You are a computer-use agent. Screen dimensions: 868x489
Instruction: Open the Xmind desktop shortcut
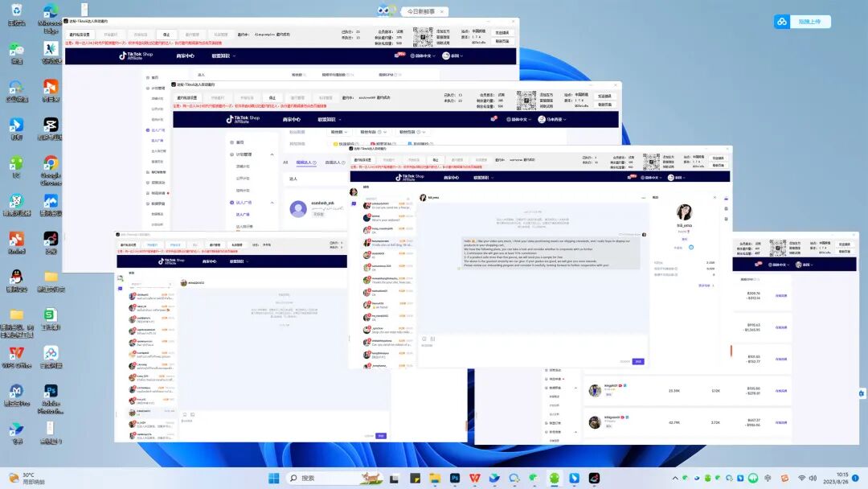click(x=17, y=243)
